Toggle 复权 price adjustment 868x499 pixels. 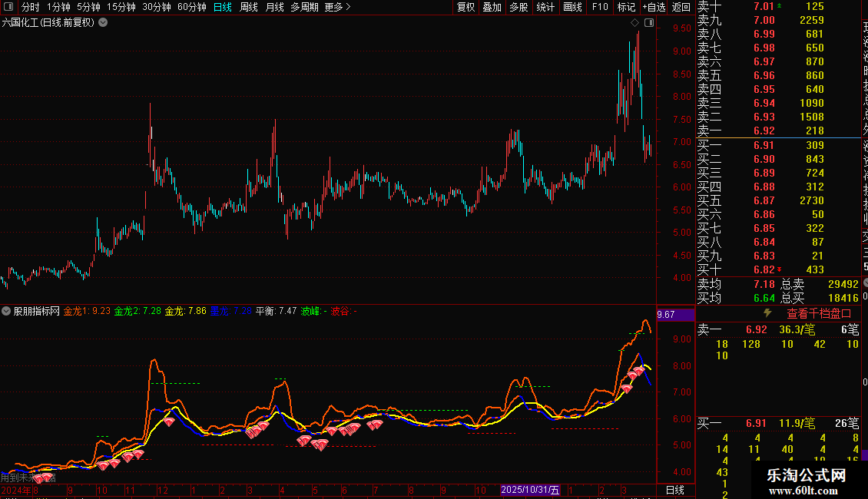[465, 7]
